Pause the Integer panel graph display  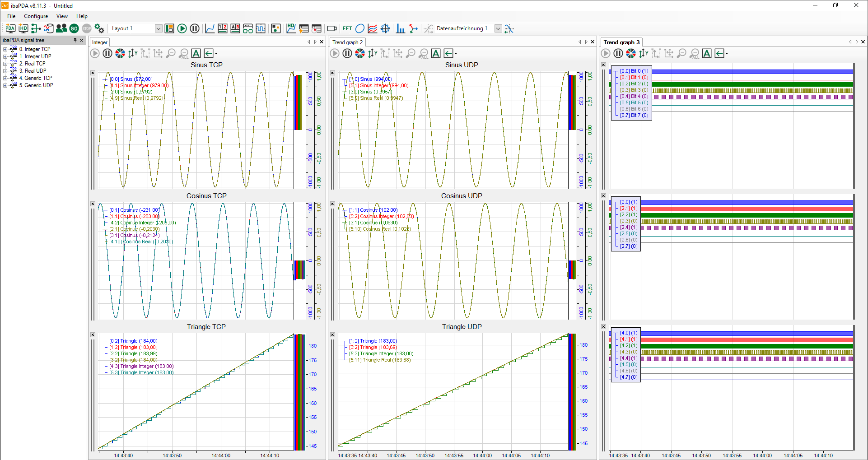click(x=107, y=53)
